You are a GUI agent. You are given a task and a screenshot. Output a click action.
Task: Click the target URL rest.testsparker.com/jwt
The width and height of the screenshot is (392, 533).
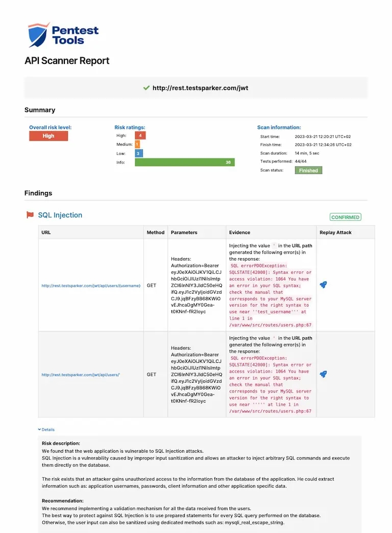(201, 88)
